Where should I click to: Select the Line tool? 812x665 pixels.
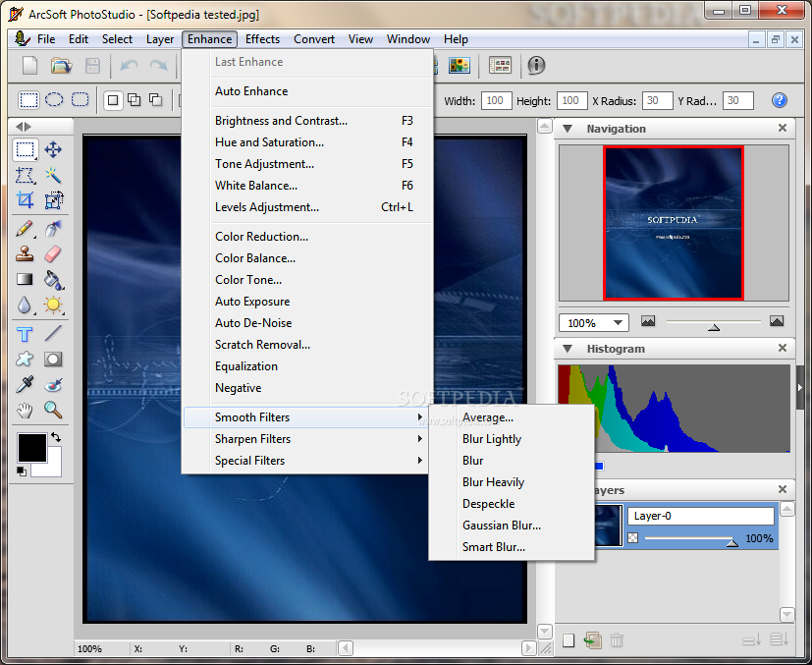(x=53, y=334)
